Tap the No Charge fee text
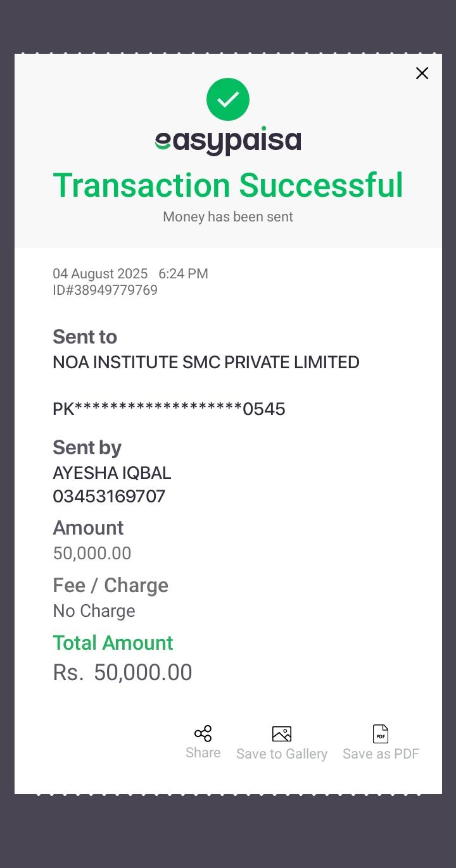456x868 pixels. pyautogui.click(x=94, y=611)
